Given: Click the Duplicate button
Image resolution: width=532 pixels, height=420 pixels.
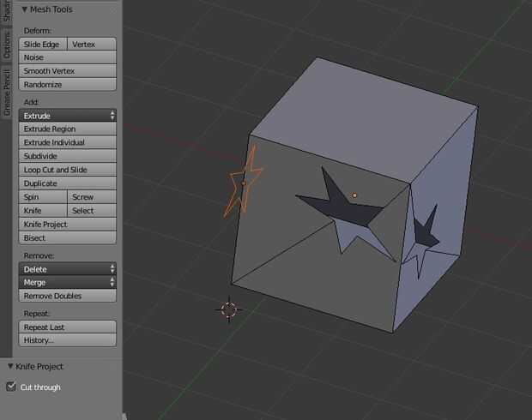Looking at the screenshot, I should pos(68,183).
